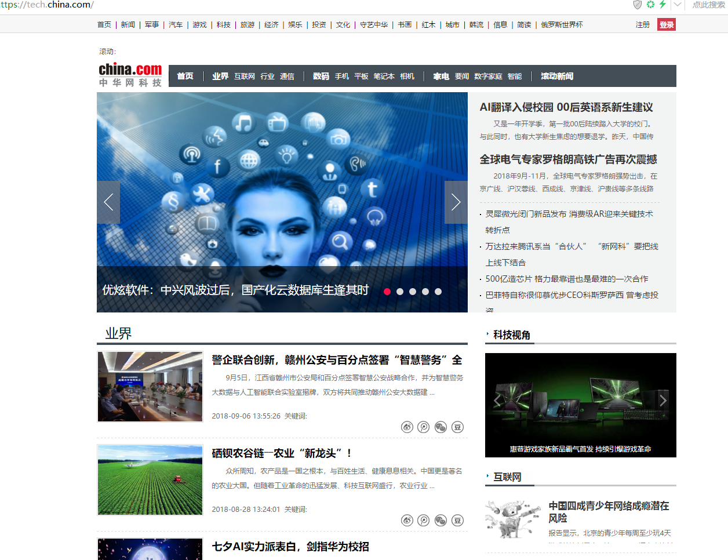Screen dimensions: 728x560
Task: Share the 赣州公安 article to Weibo
Action: click(x=407, y=427)
